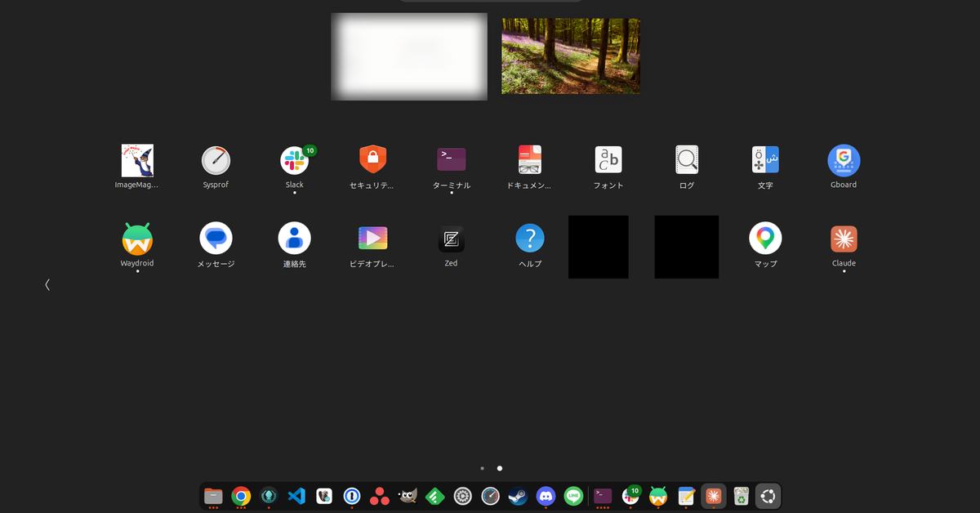This screenshot has height=513, width=980.
Task: Switch to Slack in the dock
Action: pyautogui.click(x=630, y=496)
